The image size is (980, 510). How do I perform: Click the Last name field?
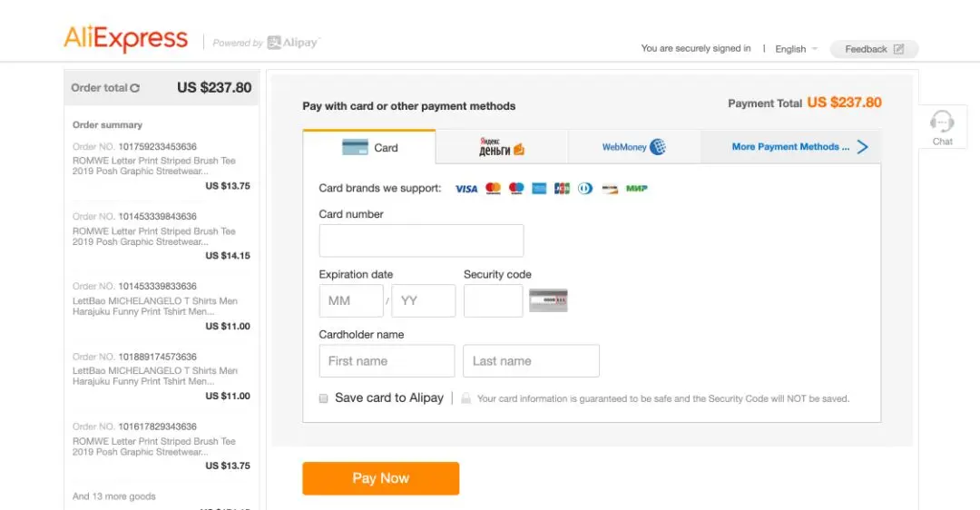(x=531, y=360)
